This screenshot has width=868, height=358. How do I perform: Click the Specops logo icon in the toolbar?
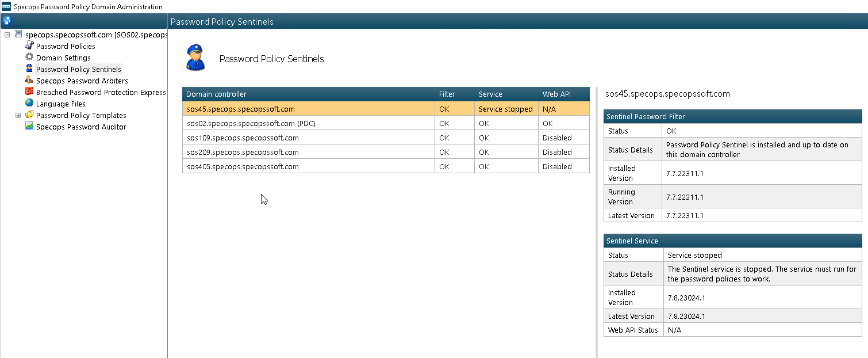click(7, 21)
